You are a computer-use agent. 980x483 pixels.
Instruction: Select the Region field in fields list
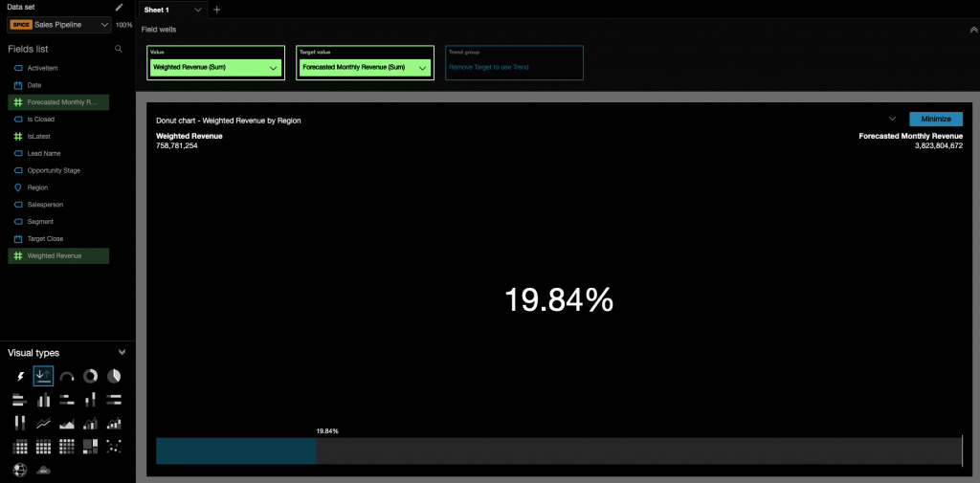(x=38, y=187)
